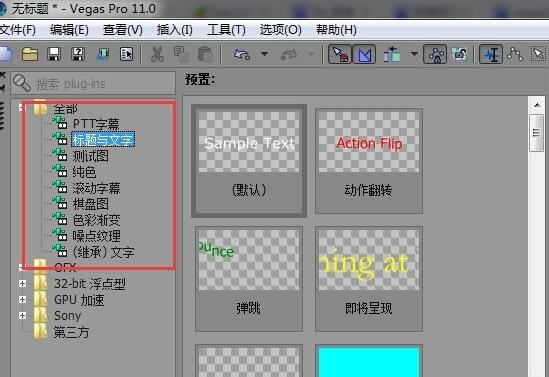Viewport: 549px width, 377px height.
Task: Open the 查看(V) menu
Action: pyautogui.click(x=123, y=30)
